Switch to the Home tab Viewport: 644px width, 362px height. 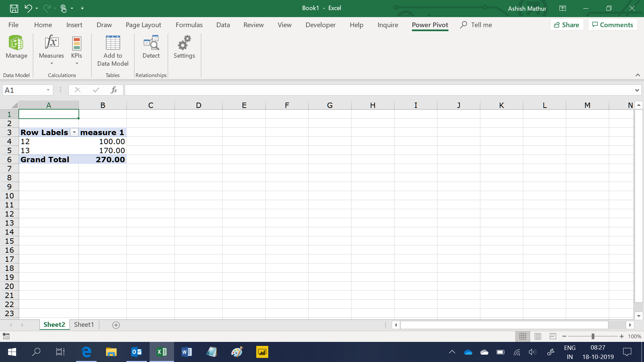pyautogui.click(x=43, y=25)
